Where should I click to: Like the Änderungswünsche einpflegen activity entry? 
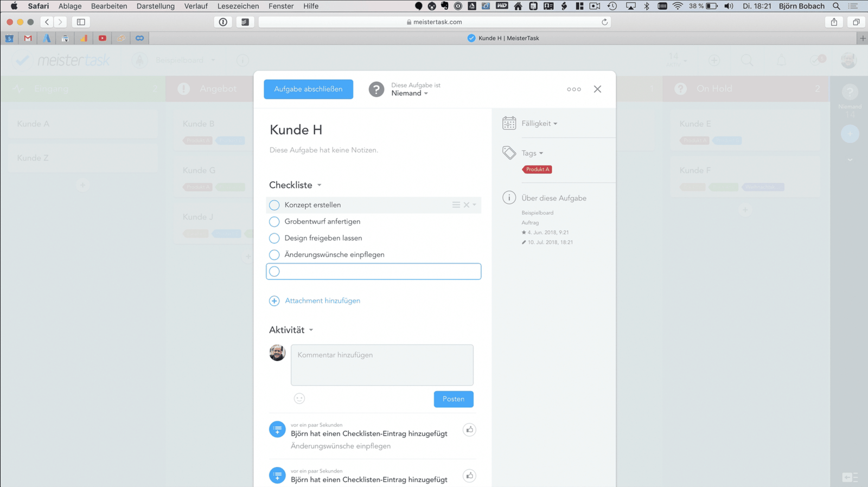(x=469, y=430)
